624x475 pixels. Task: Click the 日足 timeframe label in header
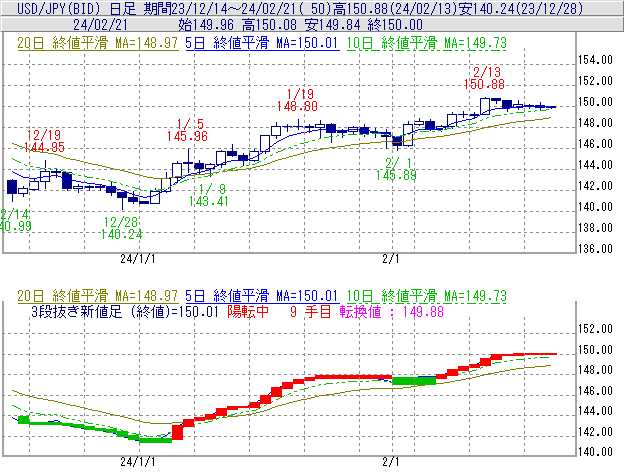click(123, 8)
